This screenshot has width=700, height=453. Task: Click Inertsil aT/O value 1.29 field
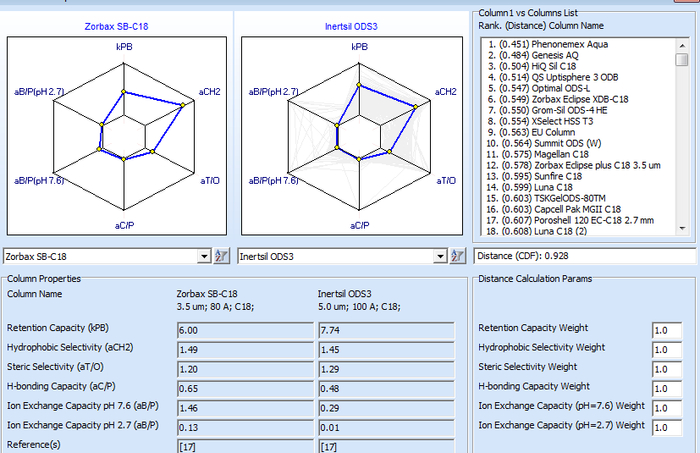coord(386,370)
